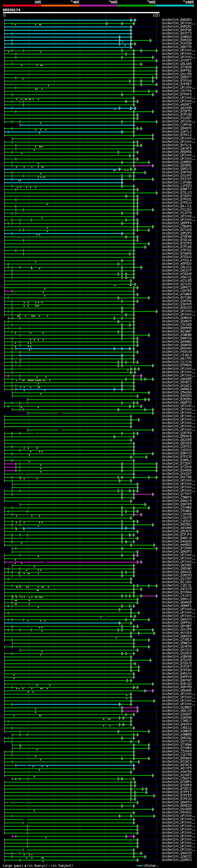Click label UniRef100_Q6Z498

tap(177, 108)
